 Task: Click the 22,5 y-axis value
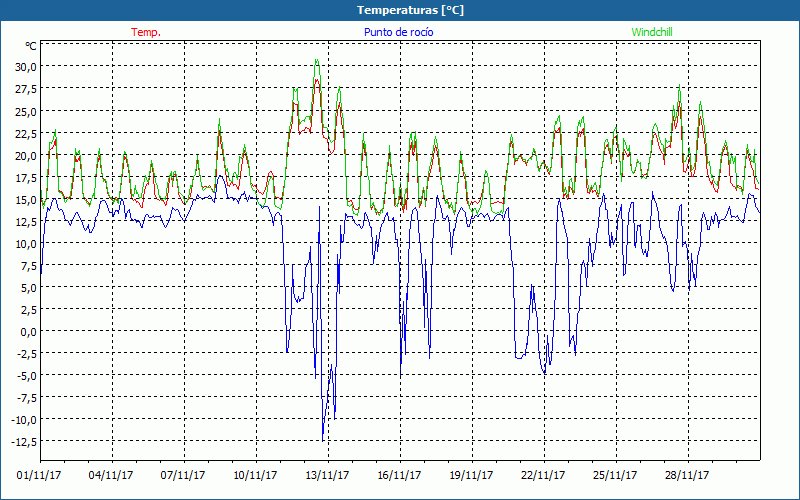(27, 133)
